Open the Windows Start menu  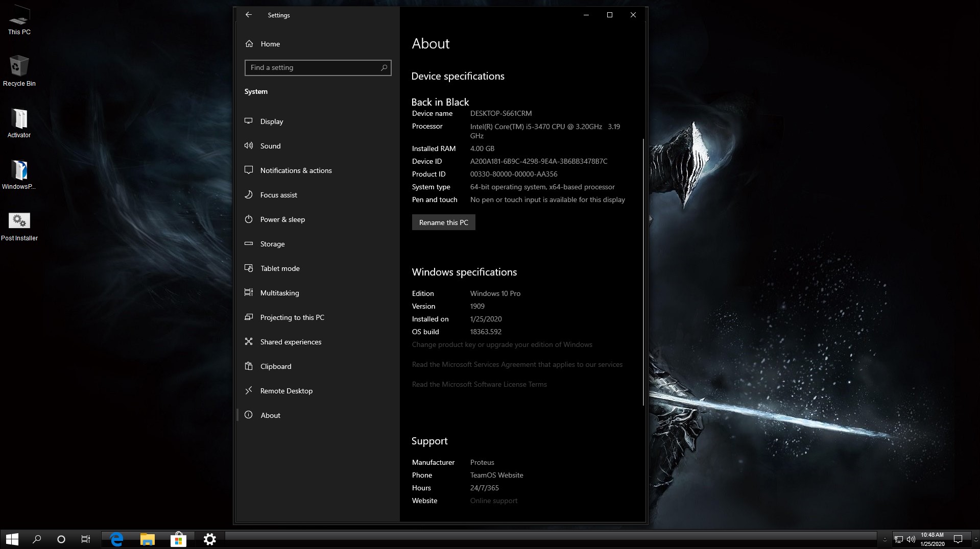(12, 539)
